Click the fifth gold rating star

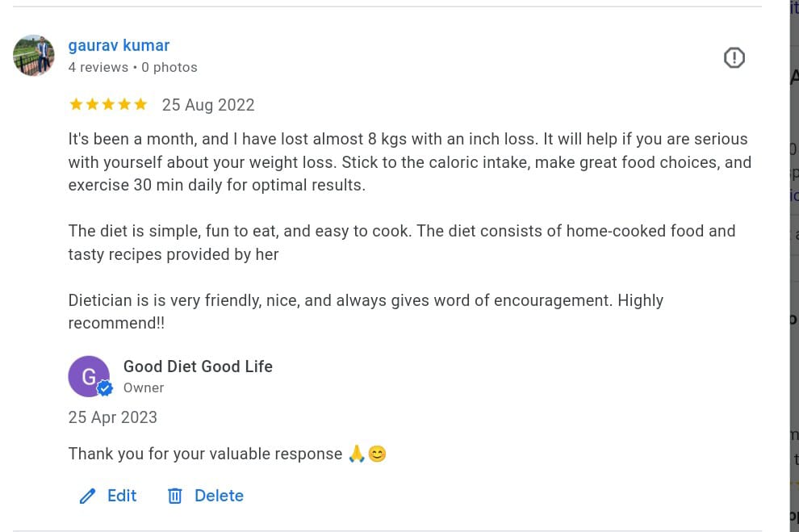140,104
